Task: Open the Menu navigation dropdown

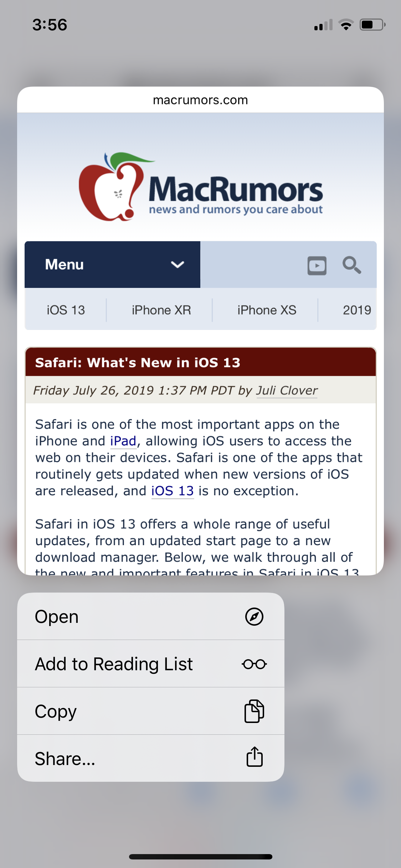Action: pyautogui.click(x=112, y=264)
